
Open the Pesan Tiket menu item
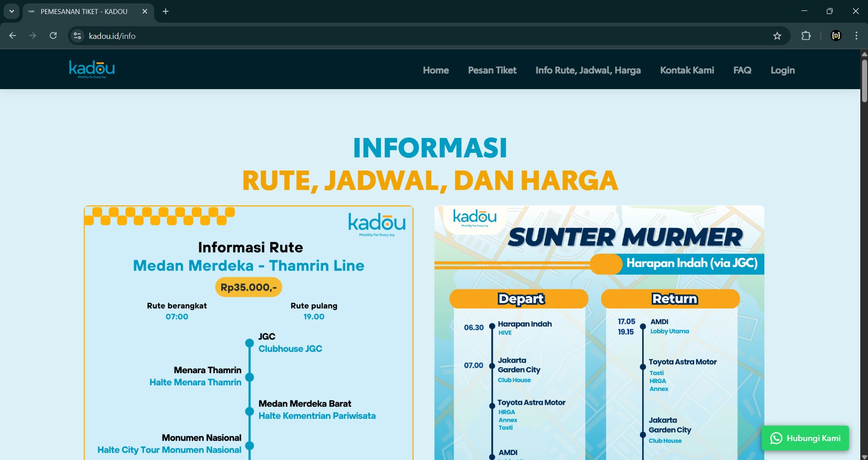492,70
